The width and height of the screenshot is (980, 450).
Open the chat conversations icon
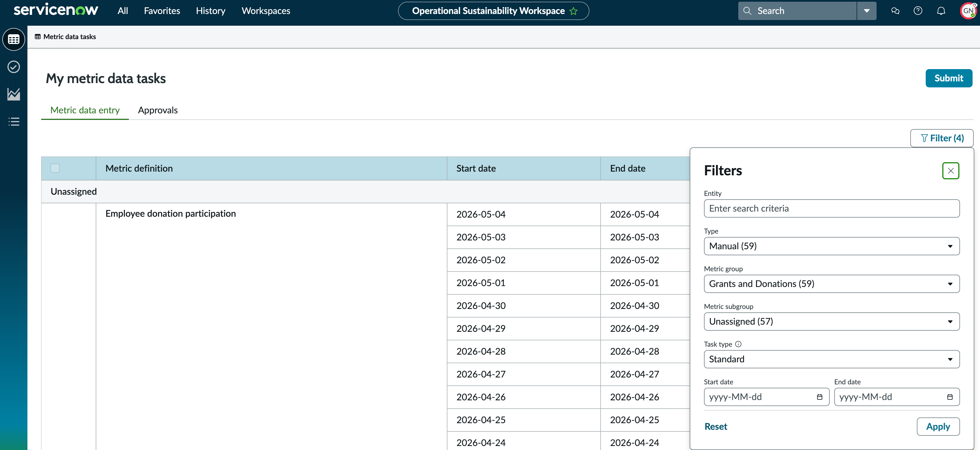(x=895, y=11)
